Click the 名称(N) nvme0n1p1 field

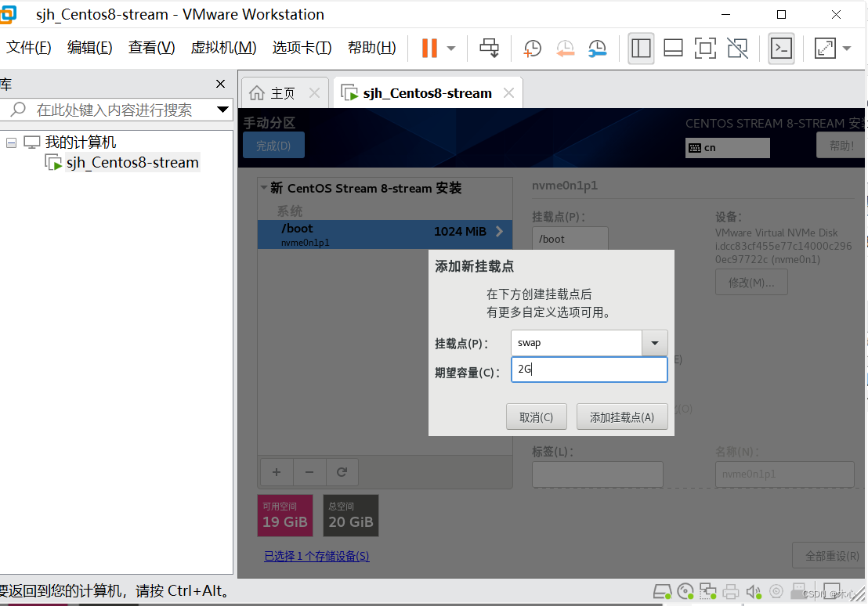[x=784, y=474]
